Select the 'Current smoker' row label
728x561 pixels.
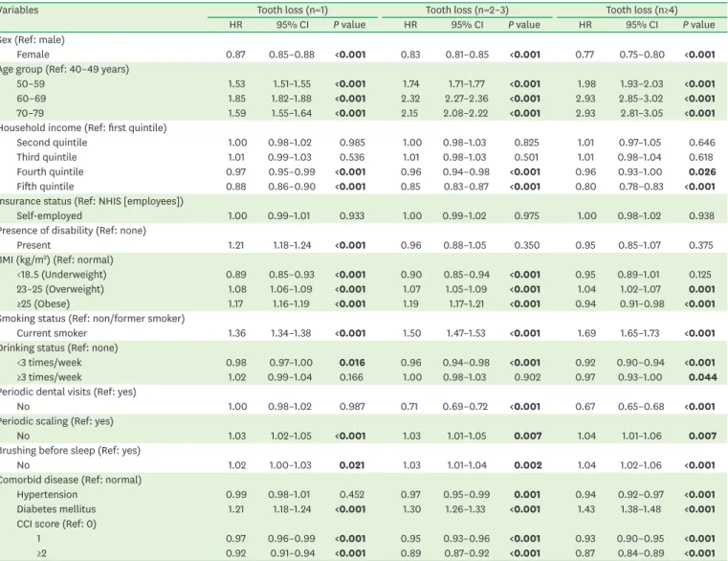52,333
